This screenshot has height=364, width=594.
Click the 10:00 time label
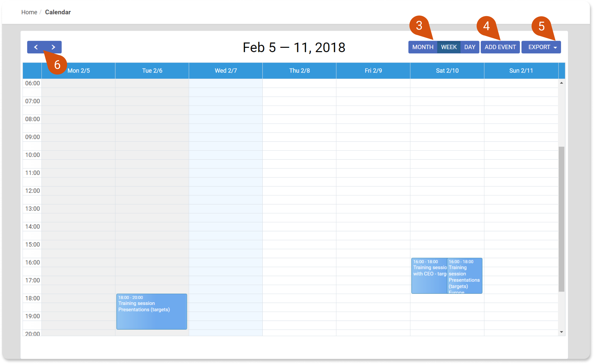click(x=32, y=155)
